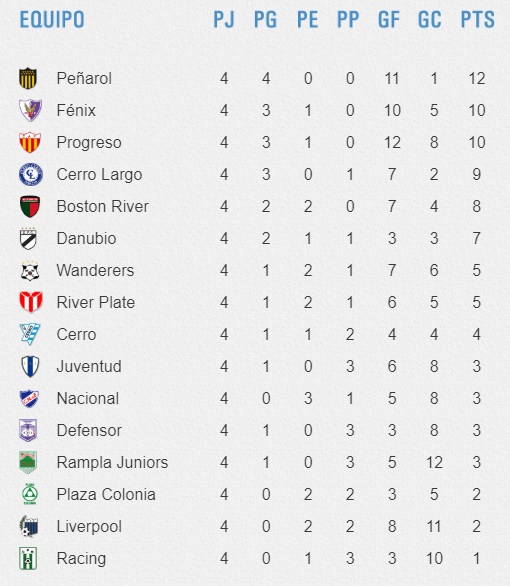This screenshot has height=586, width=510.
Task: Click the PJ column header
Action: pos(224,19)
